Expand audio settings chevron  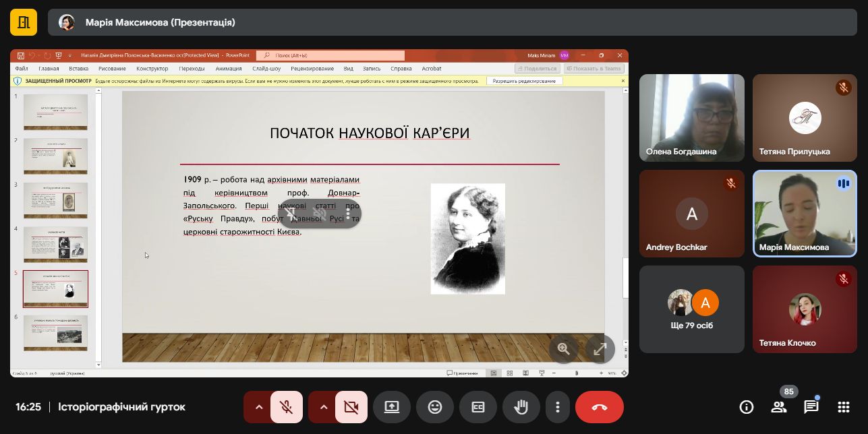(x=258, y=407)
